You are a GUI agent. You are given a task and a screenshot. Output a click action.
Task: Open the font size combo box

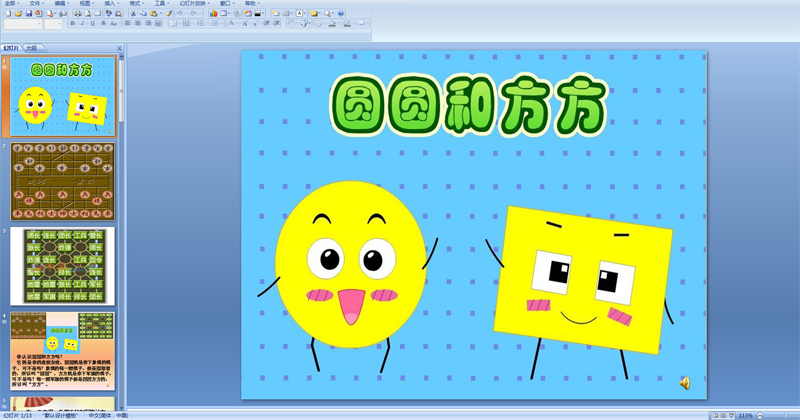pyautogui.click(x=53, y=24)
